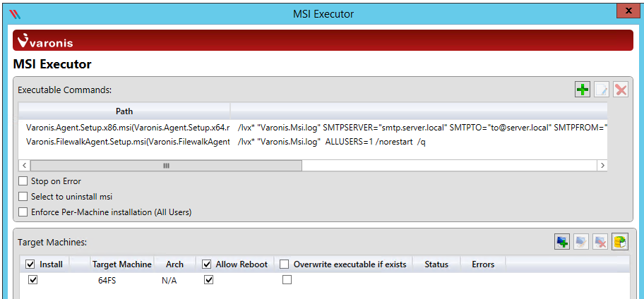Edit the selected target machine
The image size is (644, 299).
coord(581,242)
